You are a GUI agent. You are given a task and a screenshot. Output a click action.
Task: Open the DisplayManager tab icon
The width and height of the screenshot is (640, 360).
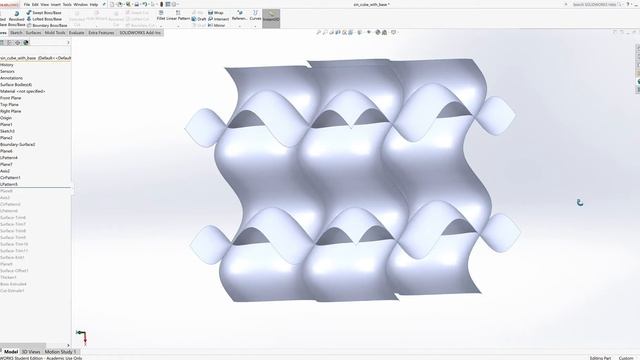pos(26,42)
